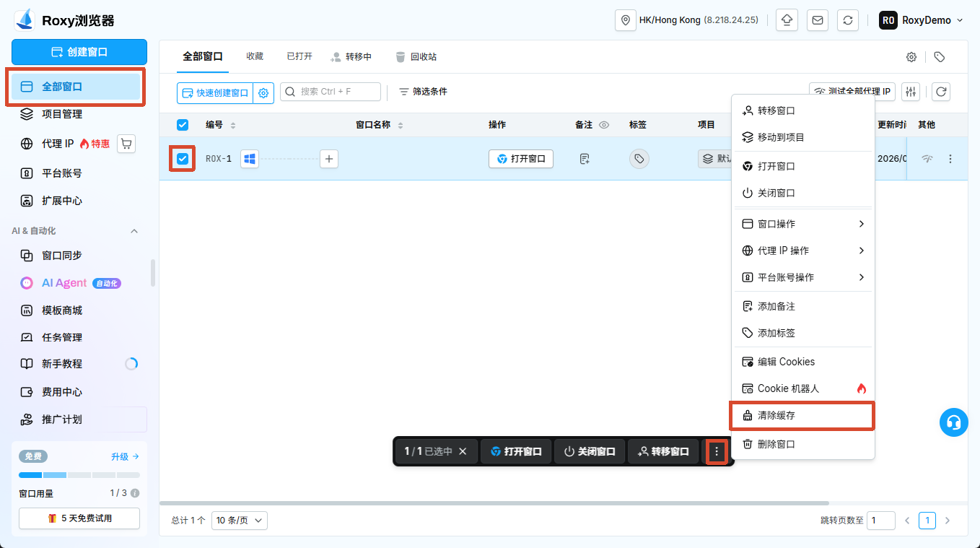
Task: Switch to the 已打开 tab
Action: 299,56
